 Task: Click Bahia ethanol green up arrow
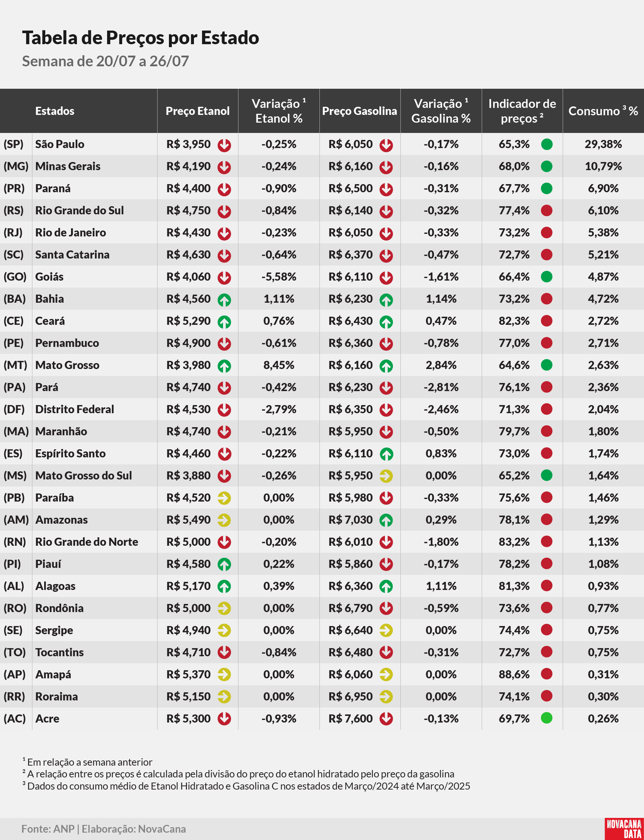(224, 299)
